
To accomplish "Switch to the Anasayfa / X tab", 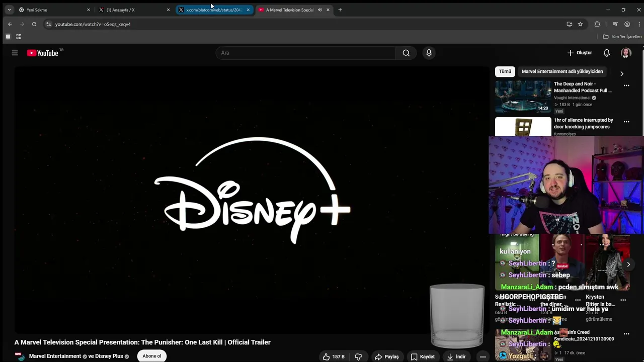I will tap(134, 10).
